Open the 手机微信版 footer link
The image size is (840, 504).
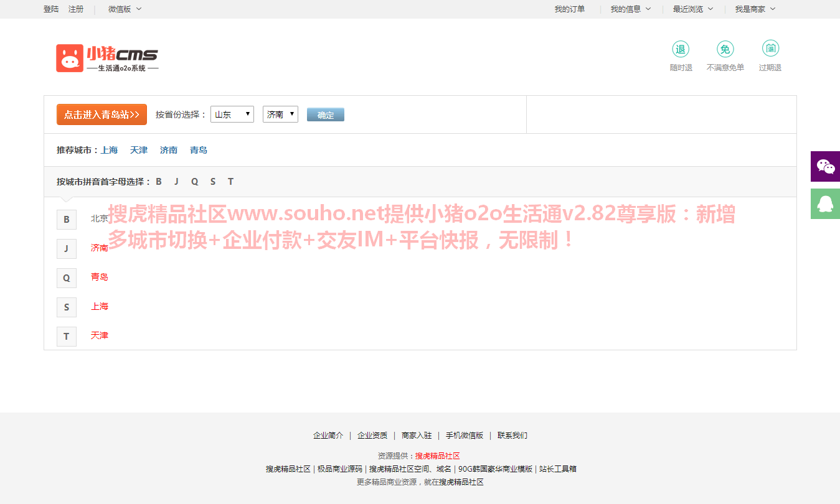tap(465, 436)
